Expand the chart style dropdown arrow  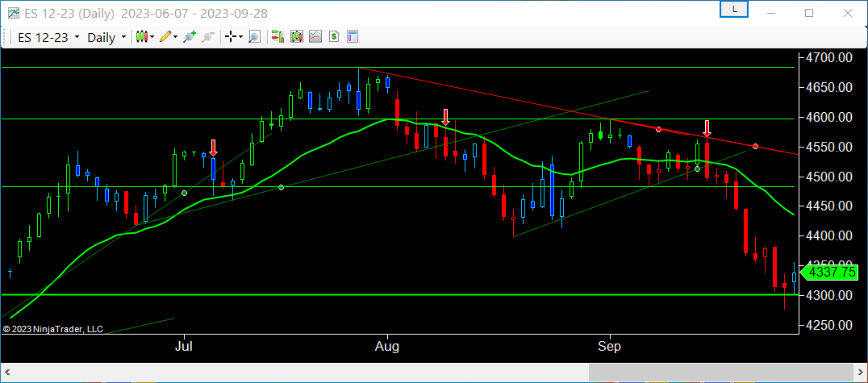pos(152,37)
